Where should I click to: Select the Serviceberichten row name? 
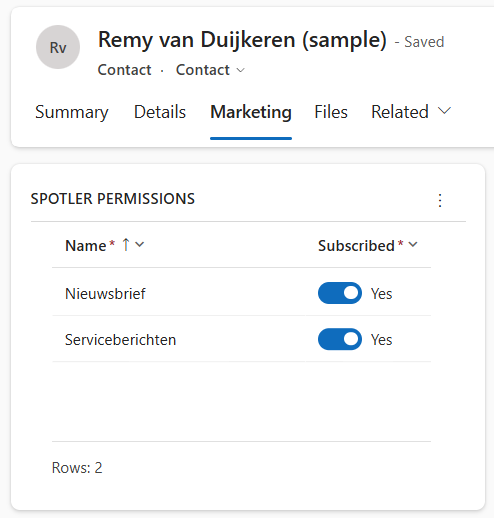click(x=120, y=340)
